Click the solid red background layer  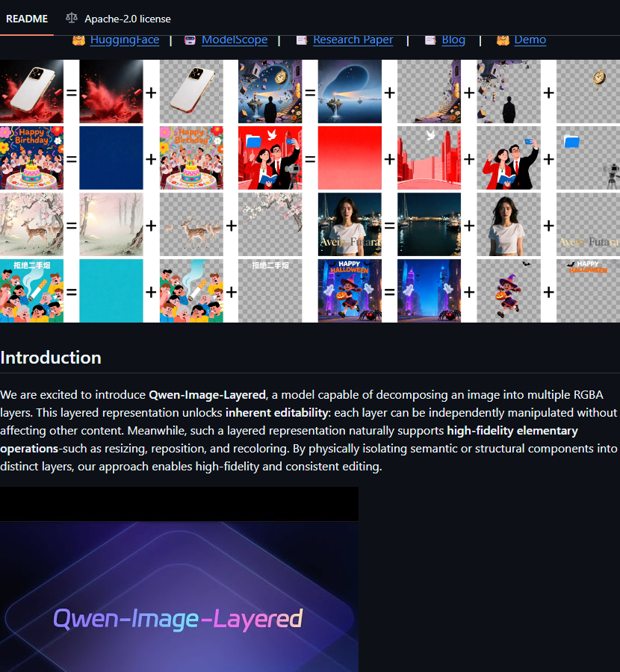350,158
